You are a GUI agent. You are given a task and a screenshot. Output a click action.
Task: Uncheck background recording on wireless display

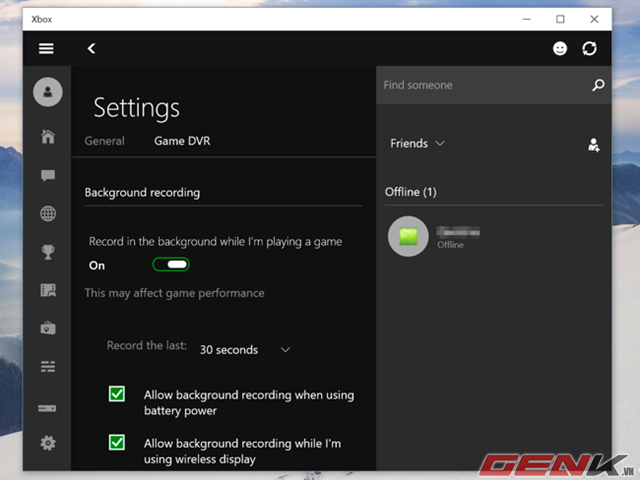[117, 442]
